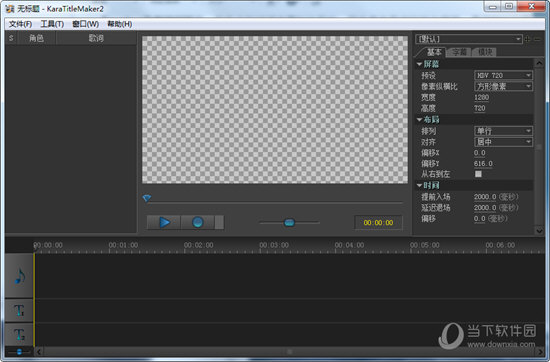Click the yellow 00:00:00 timecode display
Screen dimensions: 550x362
378,222
